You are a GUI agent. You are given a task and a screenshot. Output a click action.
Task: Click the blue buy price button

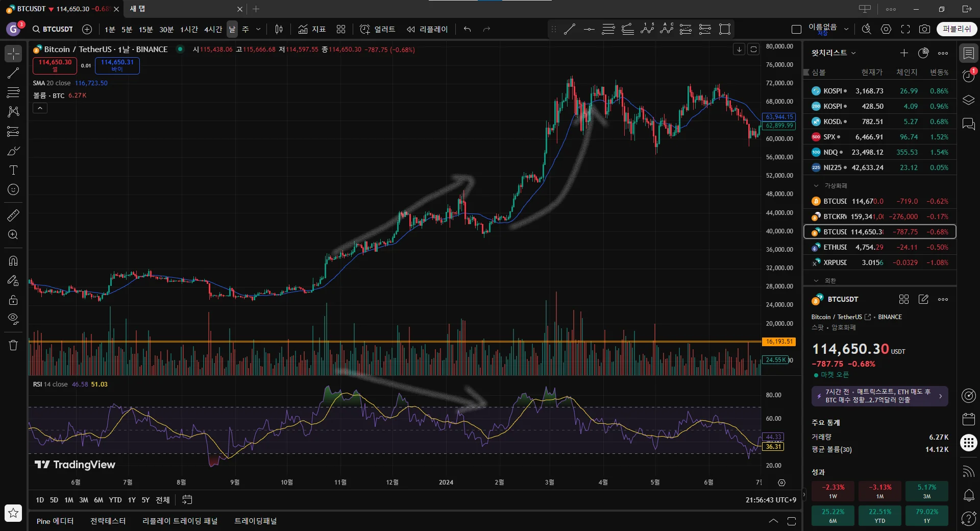click(117, 65)
